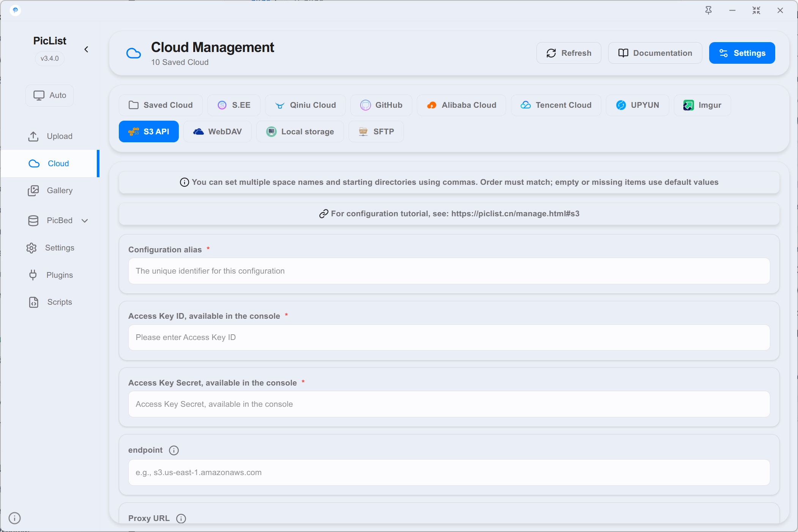This screenshot has width=798, height=532.
Task: Go to Plugins in the sidebar
Action: tap(50, 275)
